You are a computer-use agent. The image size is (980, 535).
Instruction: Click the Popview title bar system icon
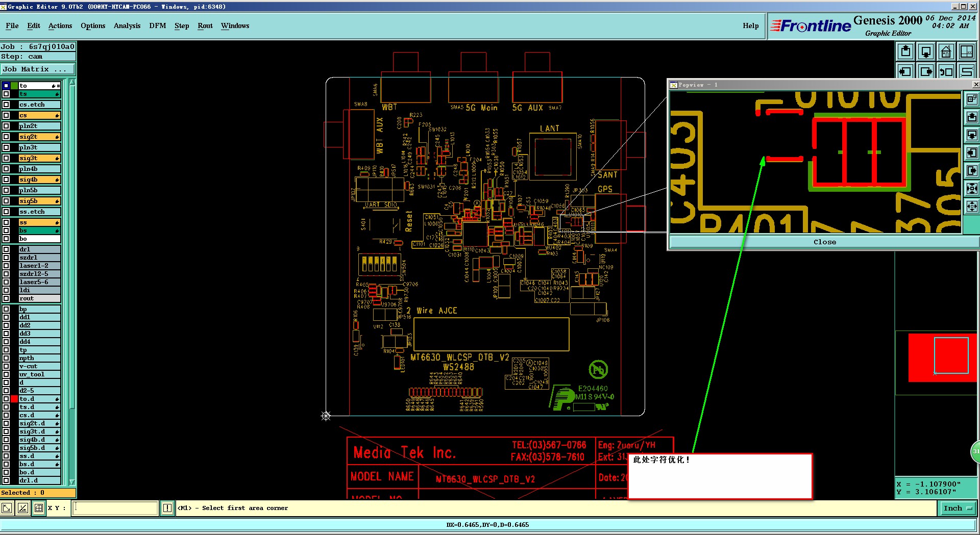pos(674,85)
